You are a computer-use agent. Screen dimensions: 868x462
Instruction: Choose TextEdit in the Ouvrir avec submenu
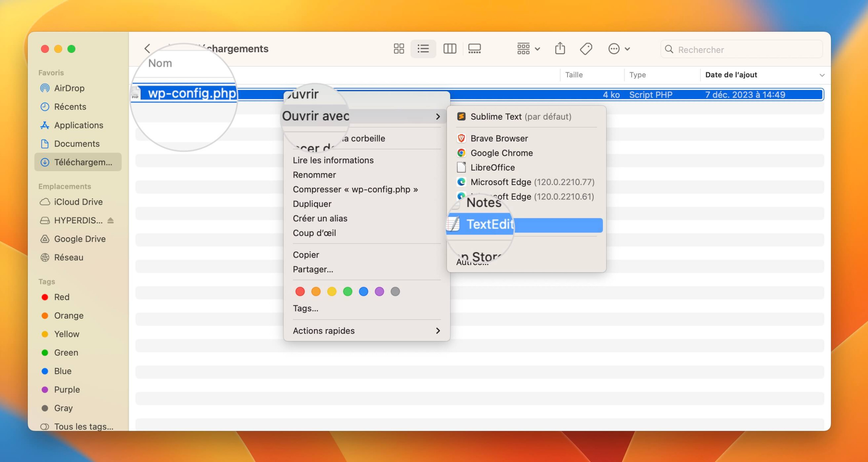coord(525,225)
